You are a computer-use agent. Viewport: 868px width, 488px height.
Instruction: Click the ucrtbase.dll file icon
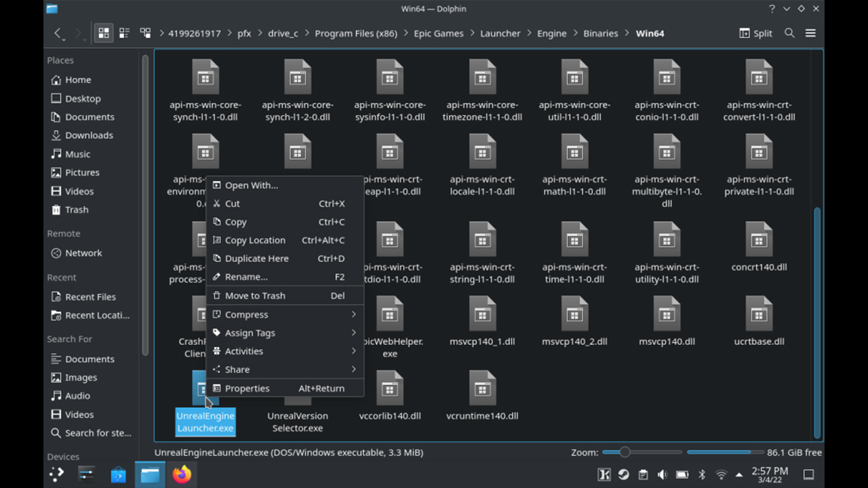pos(759,314)
